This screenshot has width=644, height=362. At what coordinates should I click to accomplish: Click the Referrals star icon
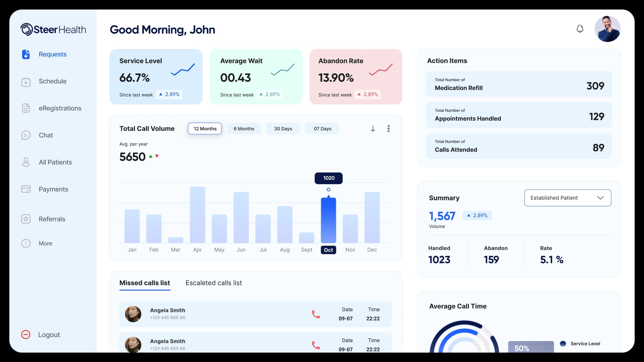(x=26, y=219)
